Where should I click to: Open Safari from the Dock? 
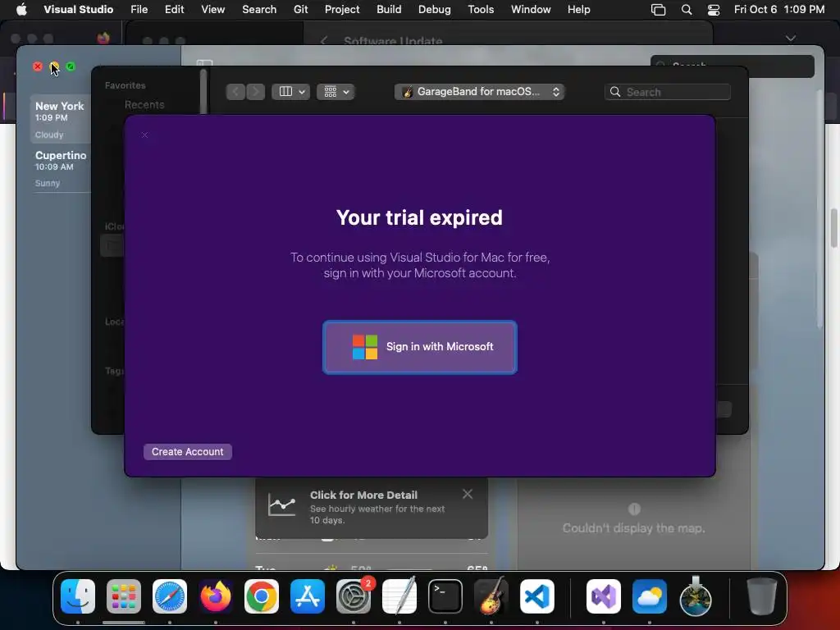click(170, 596)
